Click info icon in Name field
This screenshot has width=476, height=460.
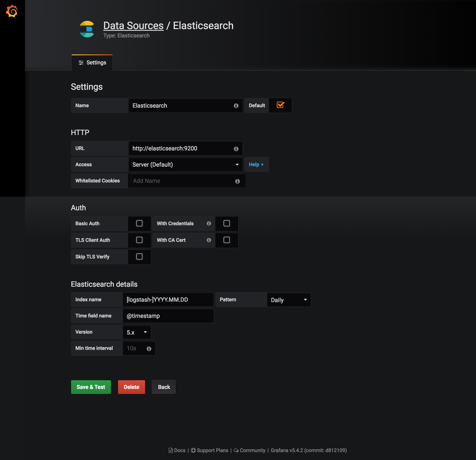click(236, 106)
